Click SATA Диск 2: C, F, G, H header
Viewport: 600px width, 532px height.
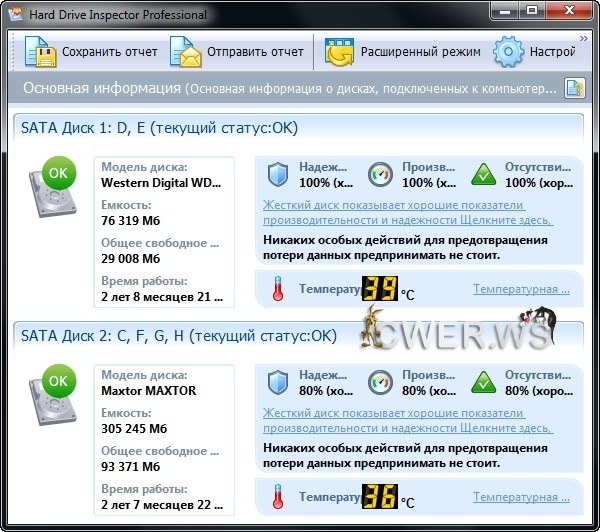coord(179,336)
